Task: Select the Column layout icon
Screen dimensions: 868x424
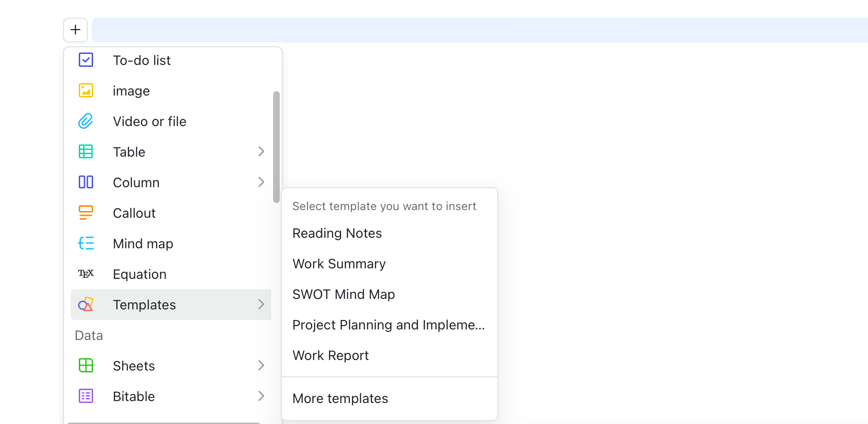Action: click(86, 182)
